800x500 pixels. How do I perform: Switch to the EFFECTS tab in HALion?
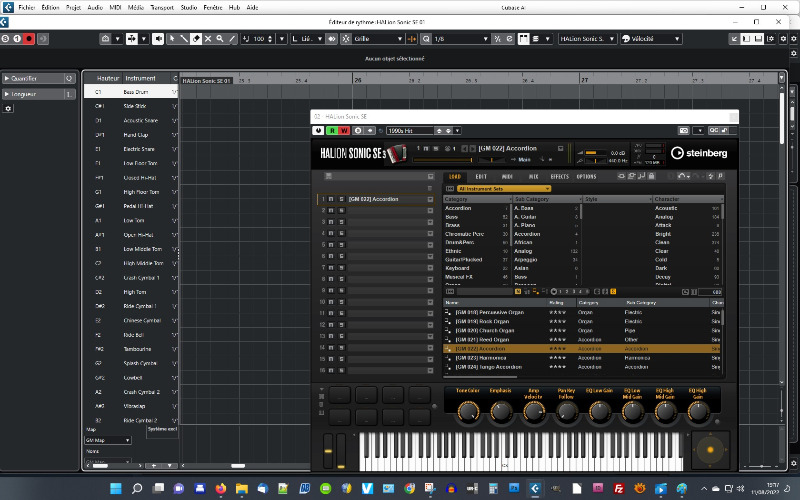point(559,176)
